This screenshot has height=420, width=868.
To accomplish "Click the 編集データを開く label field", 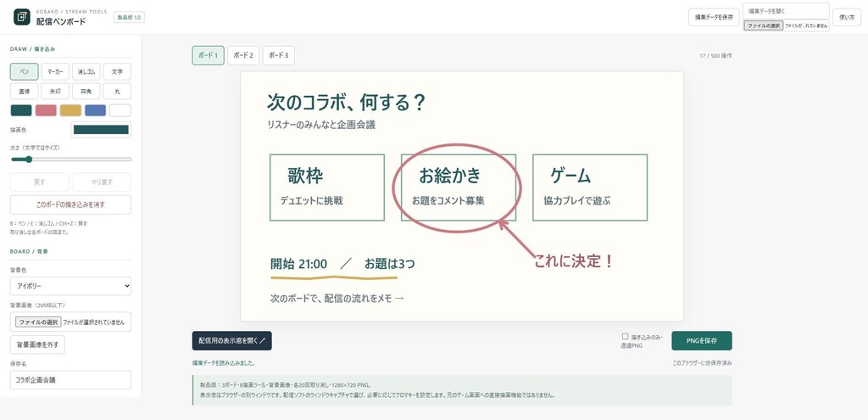I will click(x=786, y=10).
